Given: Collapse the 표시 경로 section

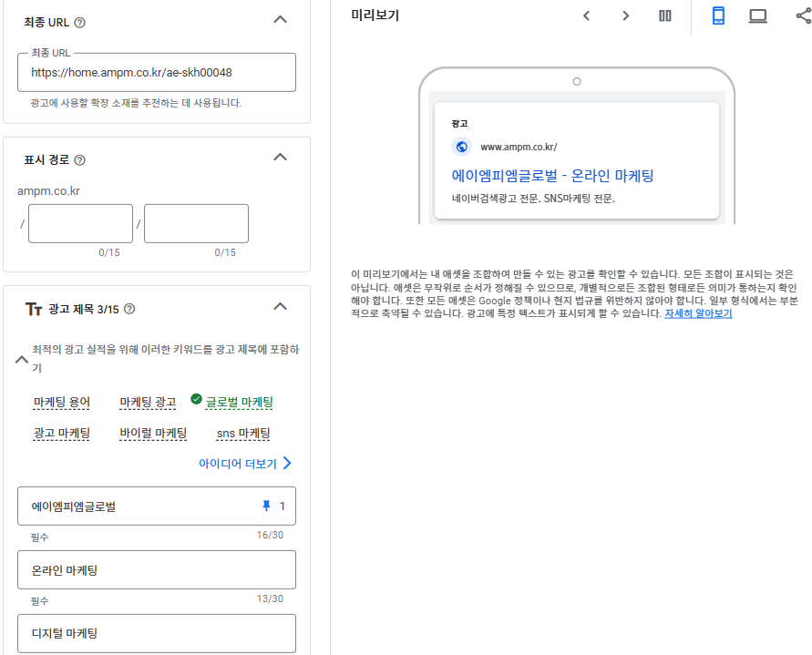Looking at the screenshot, I should click(280, 157).
